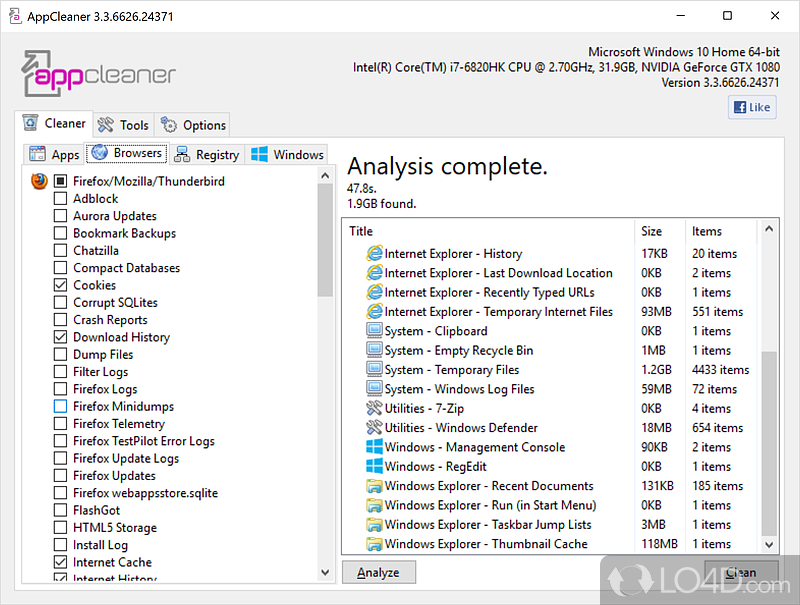Click the Firefox icon in the browser list
This screenshot has height=605, width=800.
39,181
